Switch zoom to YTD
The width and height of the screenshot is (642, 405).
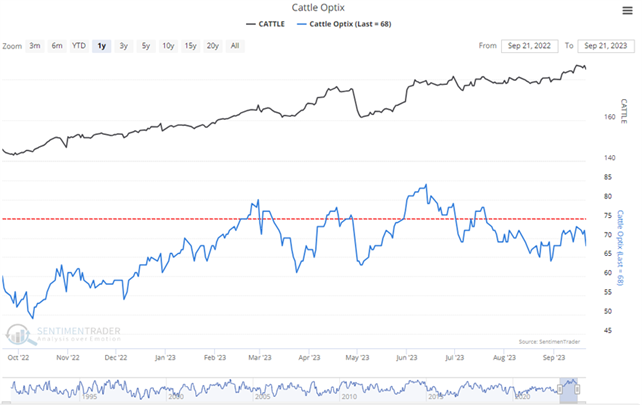tap(79, 46)
